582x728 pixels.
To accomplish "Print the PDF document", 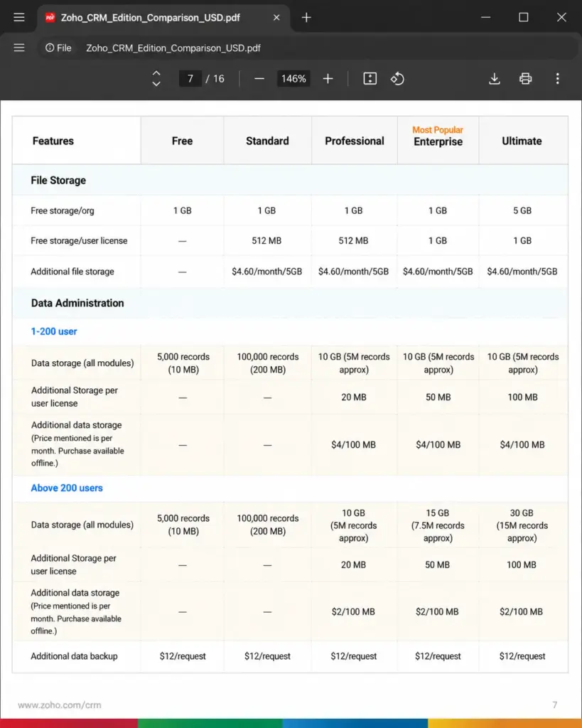I will point(525,79).
